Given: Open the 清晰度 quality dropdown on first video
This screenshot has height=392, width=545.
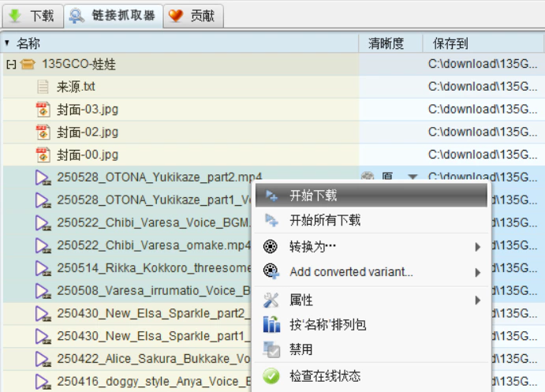Looking at the screenshot, I should click(x=412, y=177).
